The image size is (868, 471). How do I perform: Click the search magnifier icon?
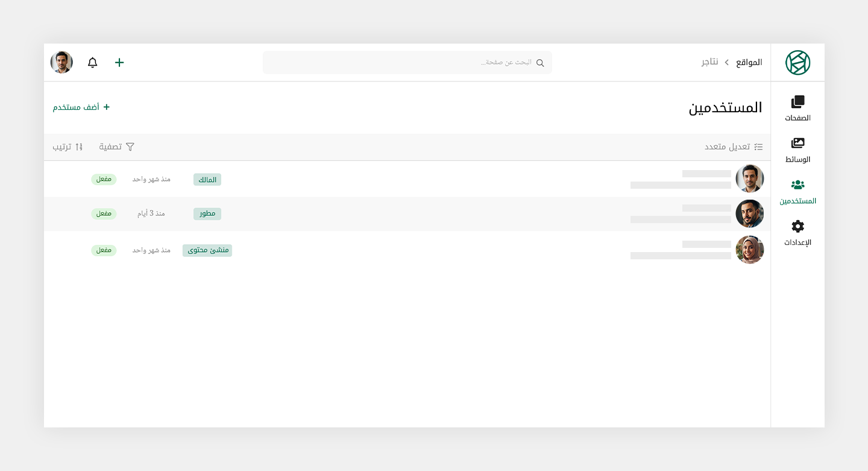(540, 63)
